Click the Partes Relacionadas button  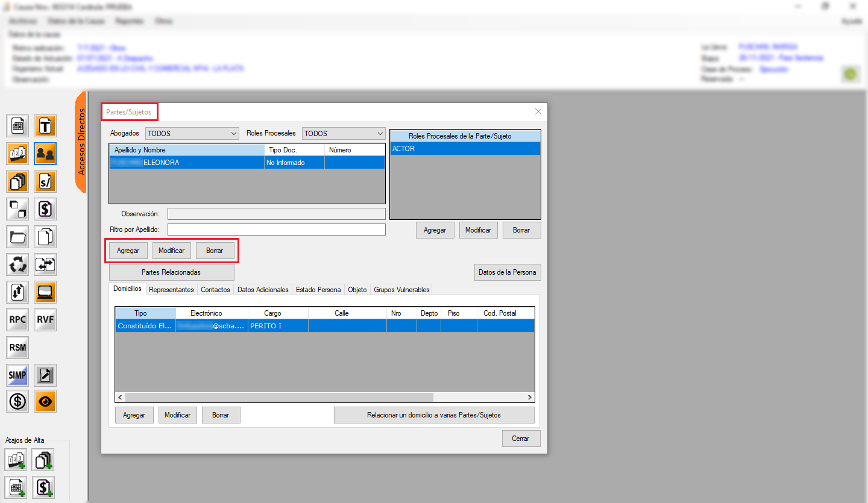(x=171, y=272)
